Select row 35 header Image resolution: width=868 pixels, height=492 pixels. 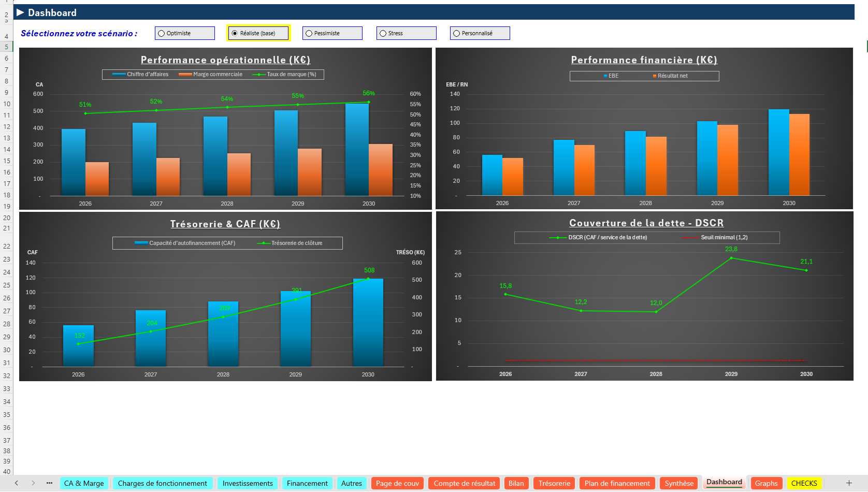7,415
